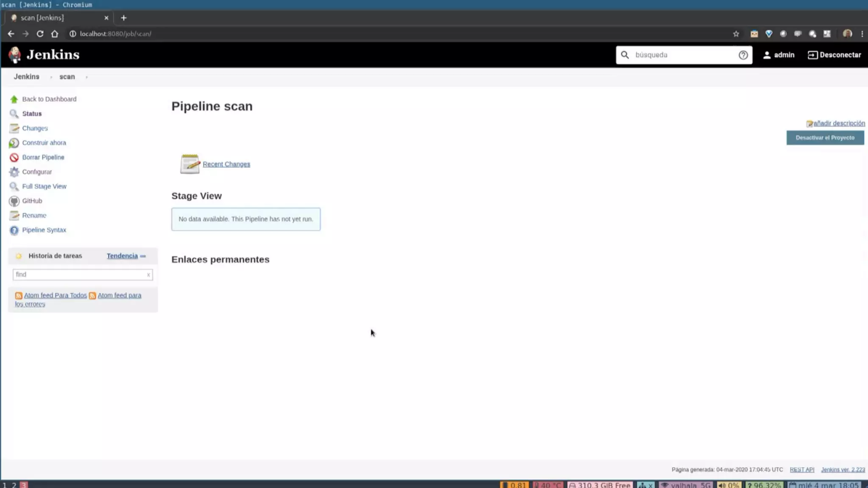Image resolution: width=868 pixels, height=488 pixels.
Task: Click the search help question mark icon
Action: (743, 55)
